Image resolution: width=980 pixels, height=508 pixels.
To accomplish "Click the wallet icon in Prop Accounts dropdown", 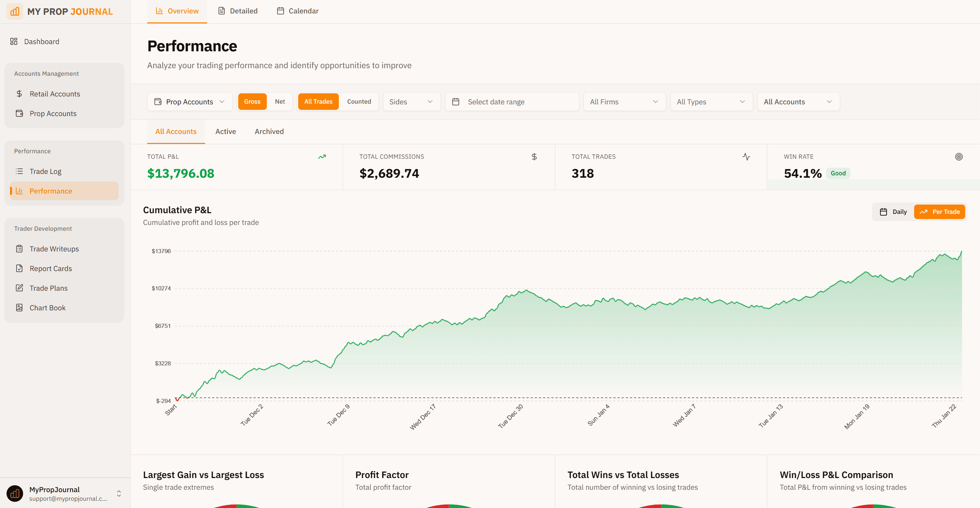I will (x=158, y=102).
